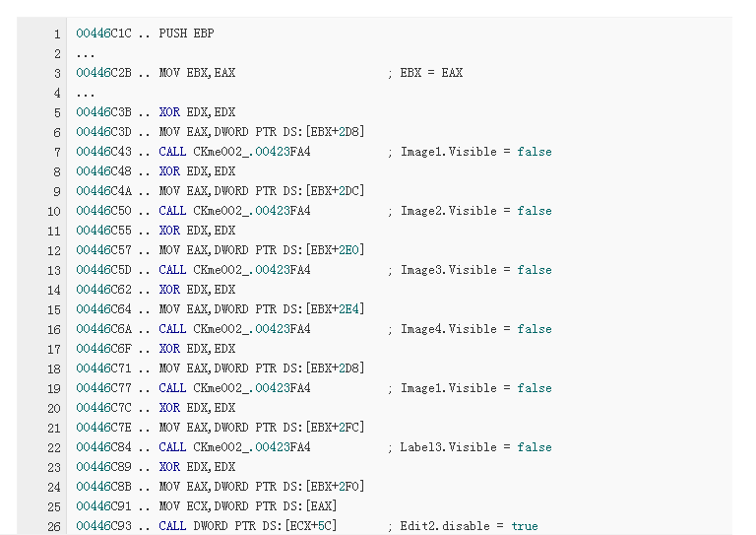This screenshot has height=535, width=756.
Task: Click the Image3.Visible = false comment
Action: [x=469, y=270]
